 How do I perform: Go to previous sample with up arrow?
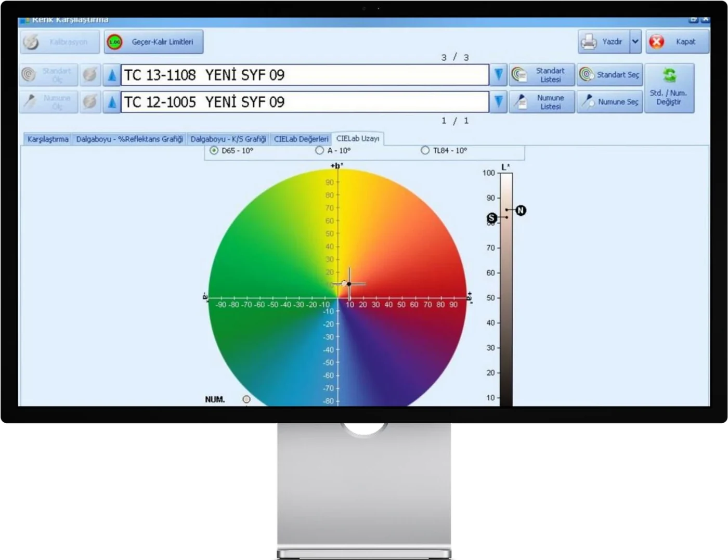[x=111, y=102]
